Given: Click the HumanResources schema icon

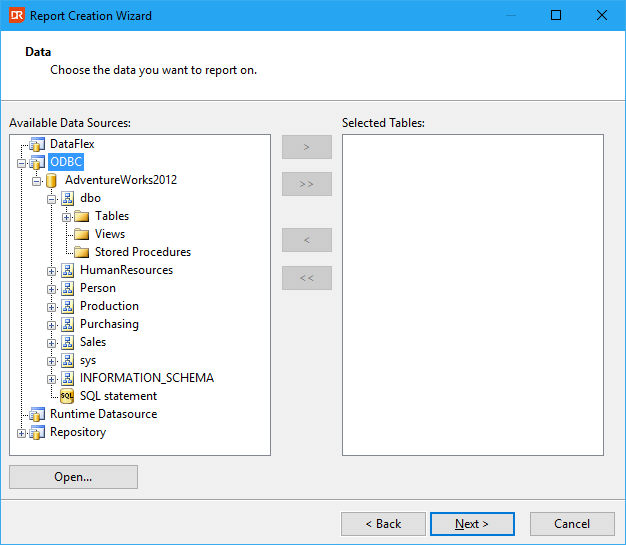Looking at the screenshot, I should [67, 270].
